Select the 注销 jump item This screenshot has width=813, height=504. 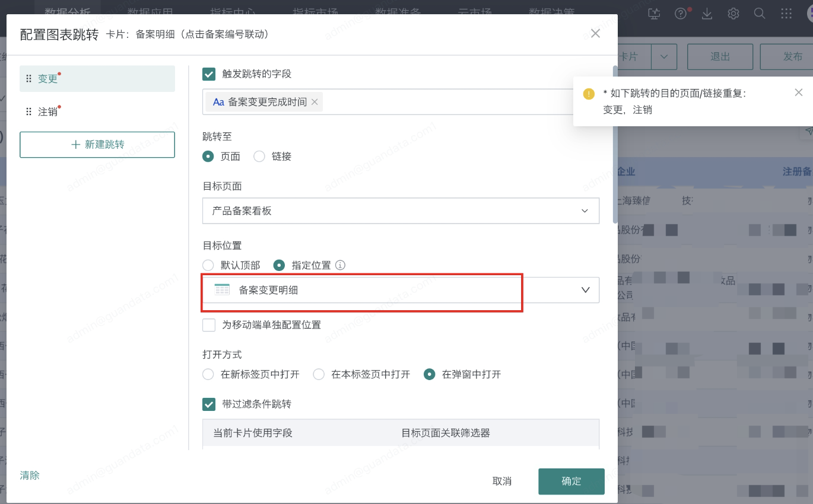97,111
